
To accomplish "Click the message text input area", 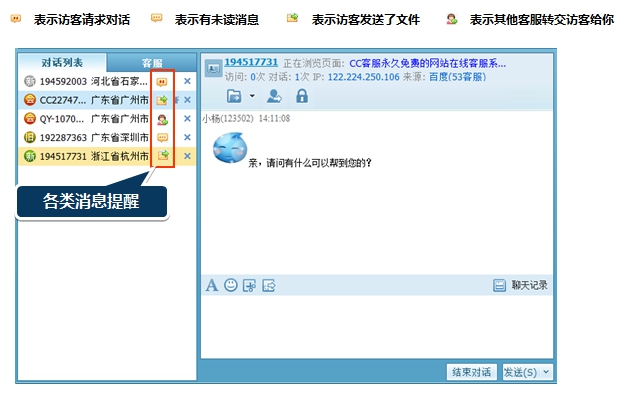I will pyautogui.click(x=377, y=327).
